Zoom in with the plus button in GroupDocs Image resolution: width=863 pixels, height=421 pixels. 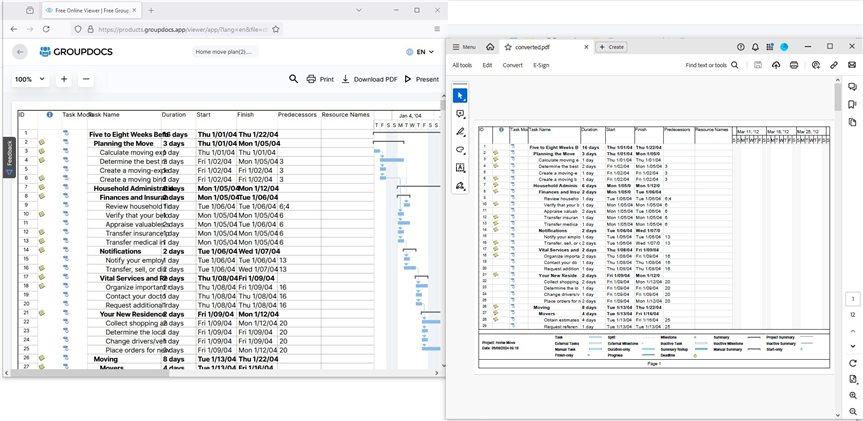[x=64, y=79]
